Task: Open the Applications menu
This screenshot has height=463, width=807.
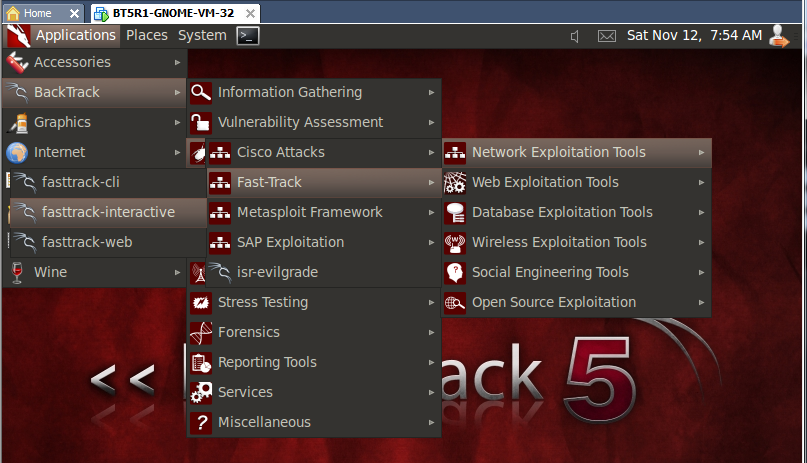Action: [x=76, y=35]
